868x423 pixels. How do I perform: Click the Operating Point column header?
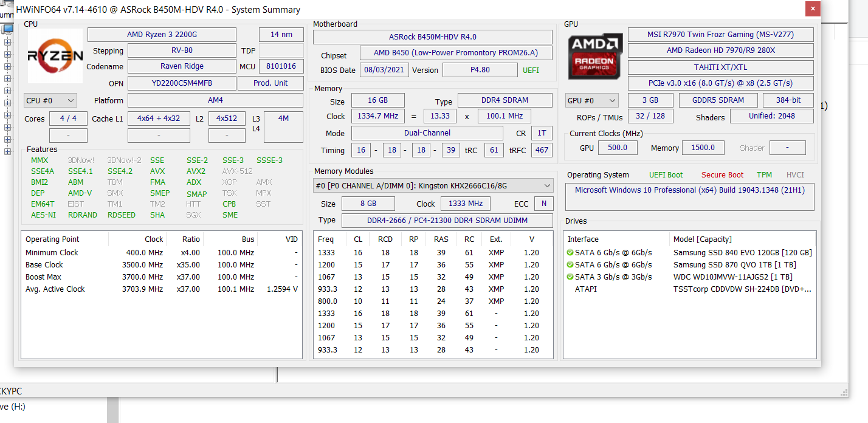coord(64,239)
